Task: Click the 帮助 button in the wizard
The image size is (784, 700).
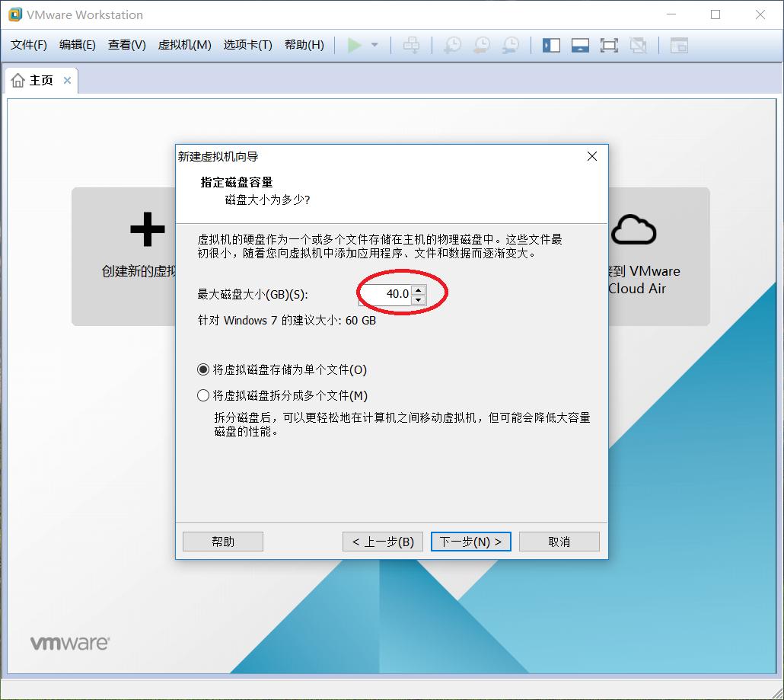Action: point(222,542)
